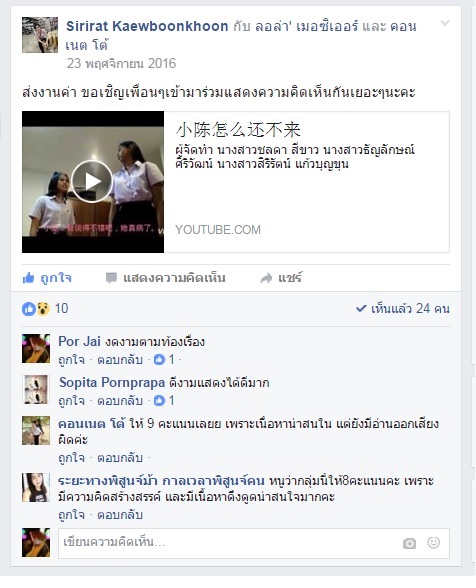Click the share arrow icon

[x=266, y=278]
